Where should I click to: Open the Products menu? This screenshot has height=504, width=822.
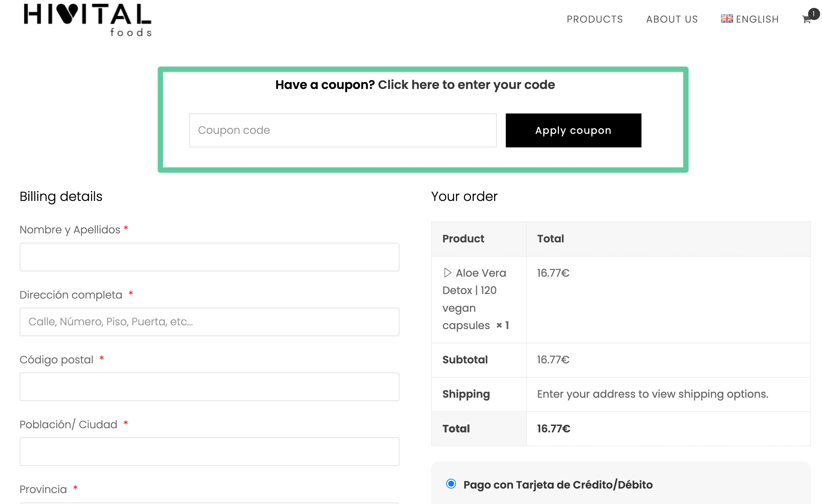tap(594, 19)
